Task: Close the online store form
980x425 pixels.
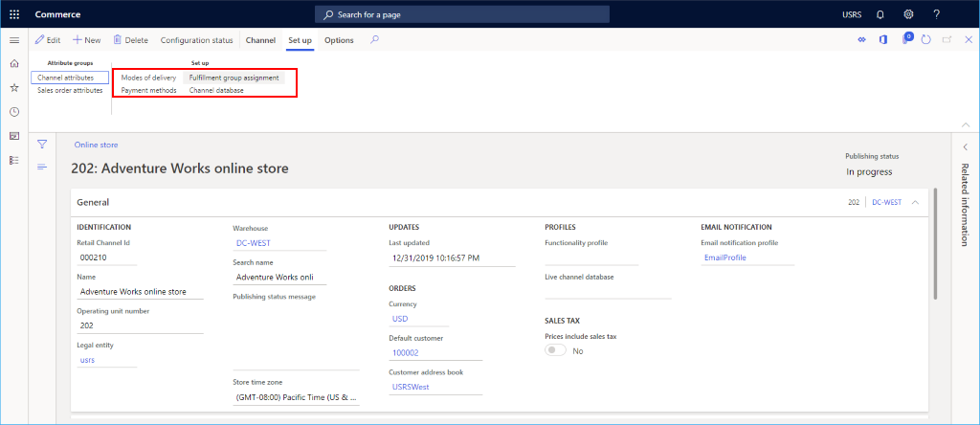Action: [969, 39]
